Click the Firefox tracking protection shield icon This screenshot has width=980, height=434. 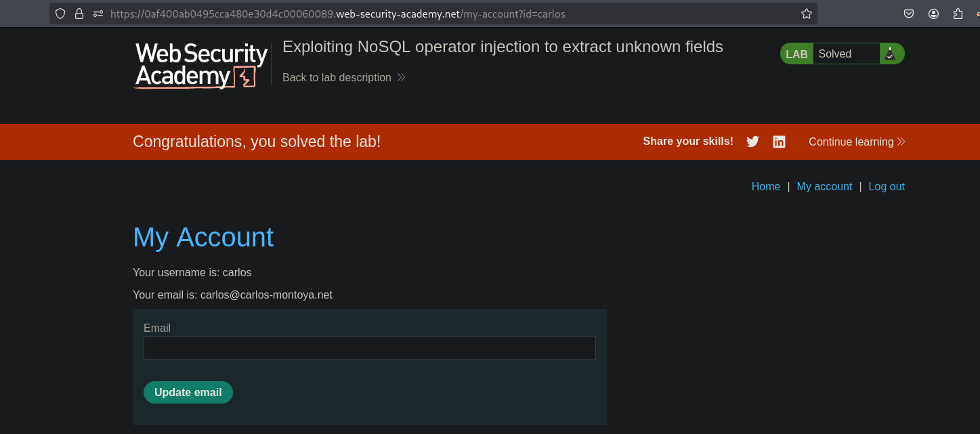[x=60, y=14]
